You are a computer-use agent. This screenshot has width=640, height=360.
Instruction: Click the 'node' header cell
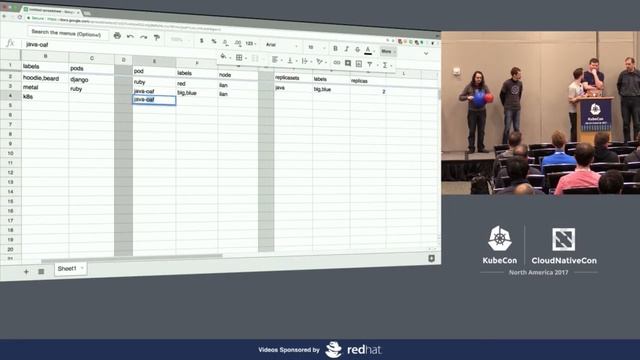[x=238, y=75]
